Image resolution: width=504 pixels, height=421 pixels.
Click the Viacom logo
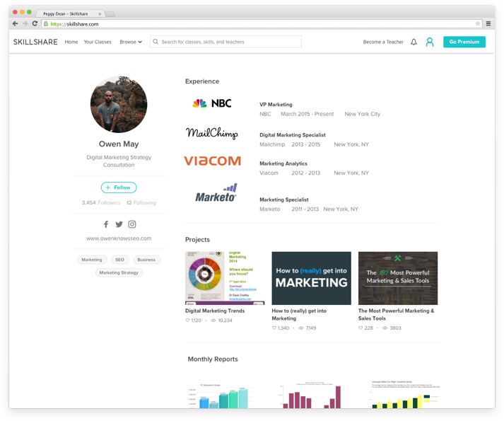pyautogui.click(x=212, y=161)
